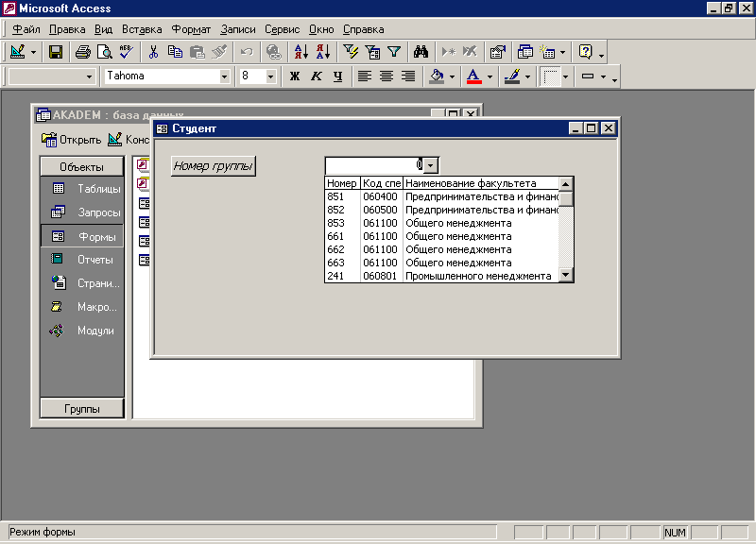Click the Format Painter brush icon
756x544 pixels.
[x=219, y=52]
